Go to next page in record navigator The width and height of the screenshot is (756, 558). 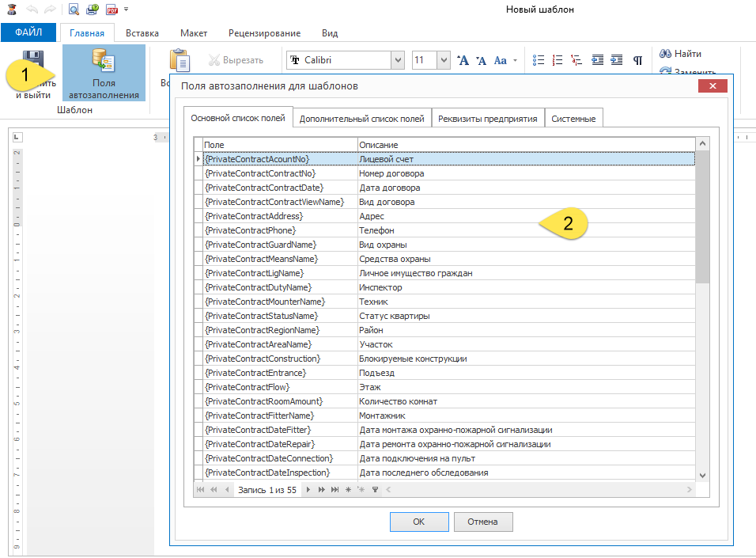[x=322, y=489]
